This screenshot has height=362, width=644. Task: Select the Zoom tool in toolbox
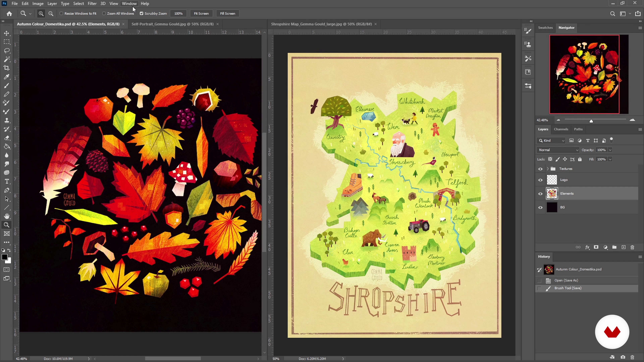[7, 225]
